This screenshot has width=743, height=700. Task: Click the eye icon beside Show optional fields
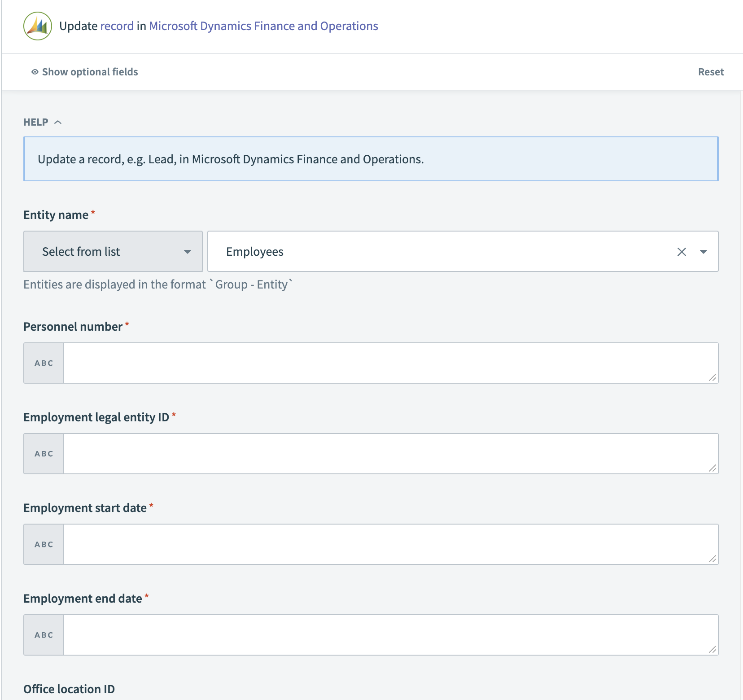click(x=35, y=72)
